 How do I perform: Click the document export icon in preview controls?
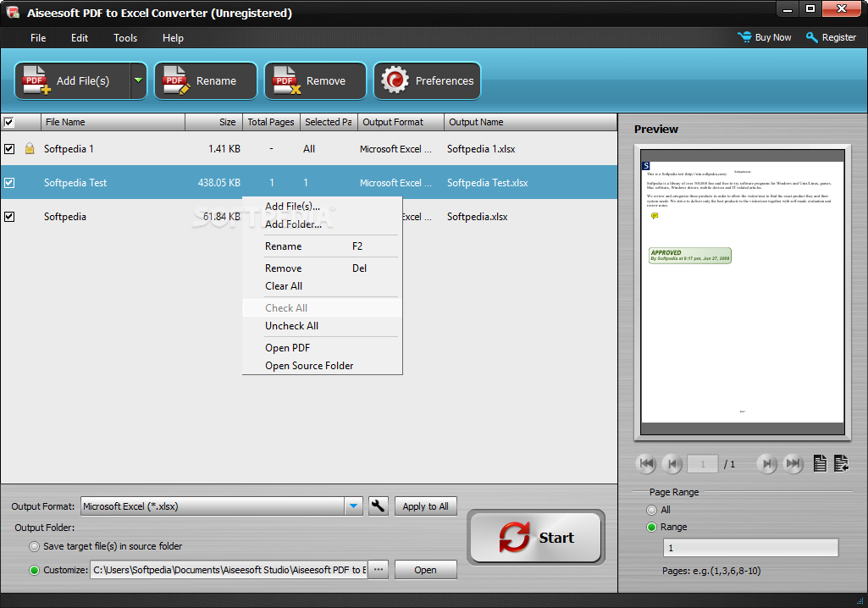point(841,463)
